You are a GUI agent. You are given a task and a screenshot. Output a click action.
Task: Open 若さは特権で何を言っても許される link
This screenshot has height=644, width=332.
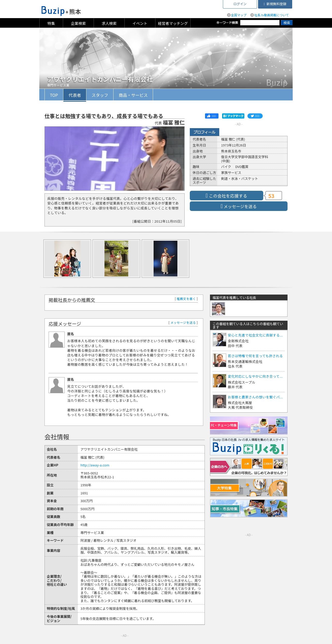point(255,356)
